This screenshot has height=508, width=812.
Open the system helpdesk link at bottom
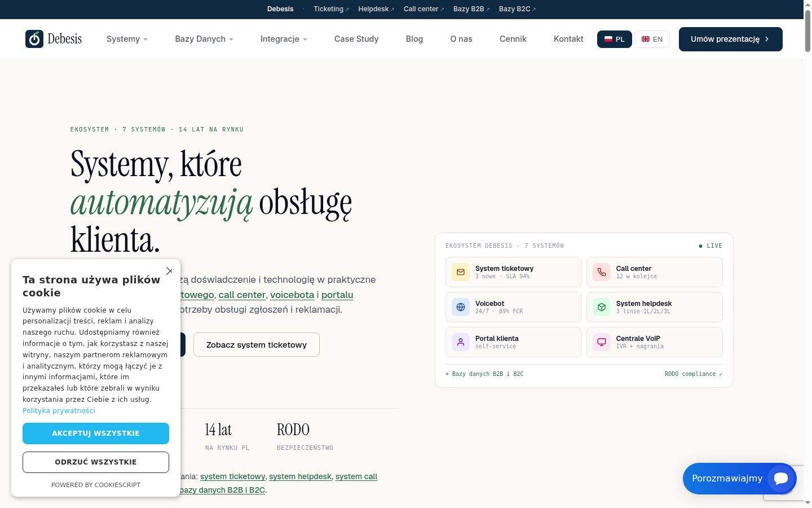(300, 476)
